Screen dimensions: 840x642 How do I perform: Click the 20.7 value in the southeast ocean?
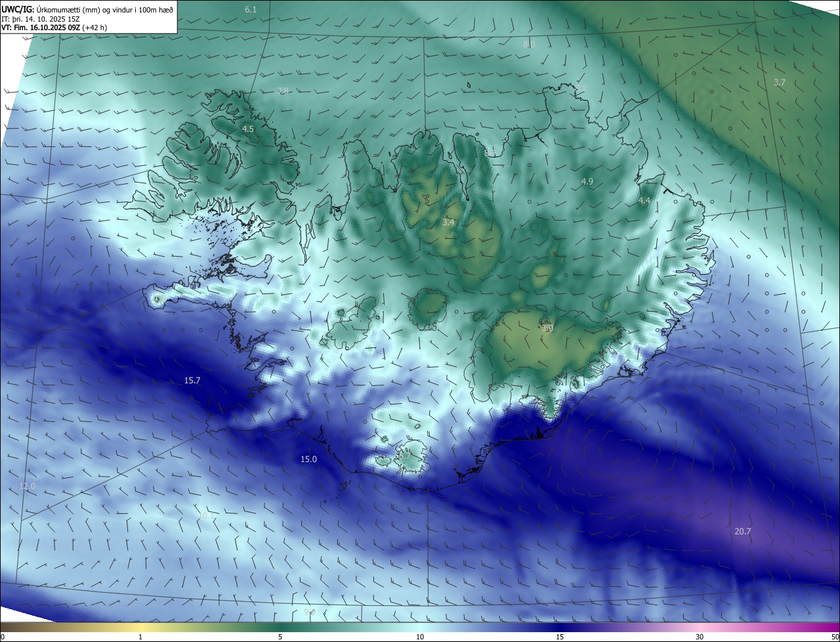(x=742, y=532)
